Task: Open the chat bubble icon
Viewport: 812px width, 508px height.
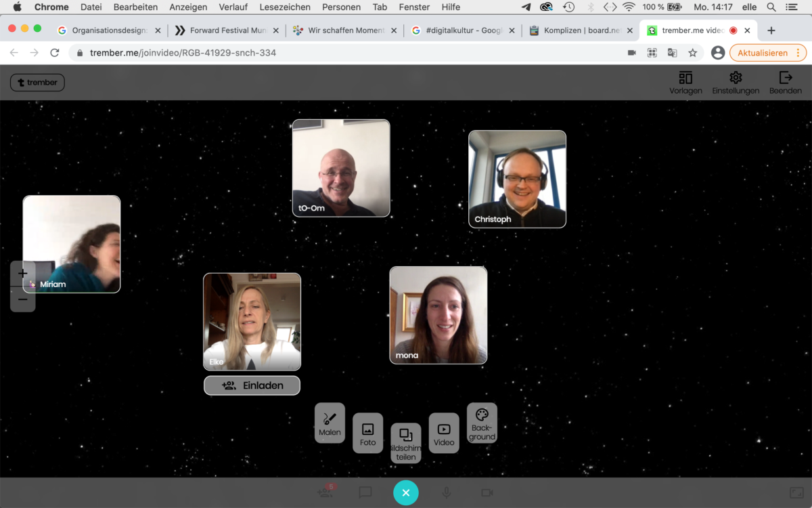Action: 365,492
